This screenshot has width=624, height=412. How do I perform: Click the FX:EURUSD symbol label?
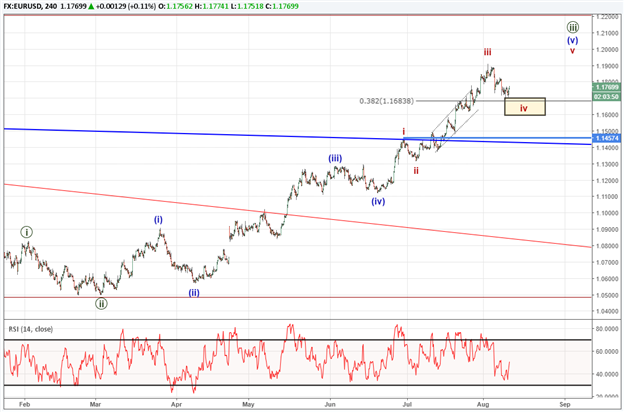[x=22, y=6]
